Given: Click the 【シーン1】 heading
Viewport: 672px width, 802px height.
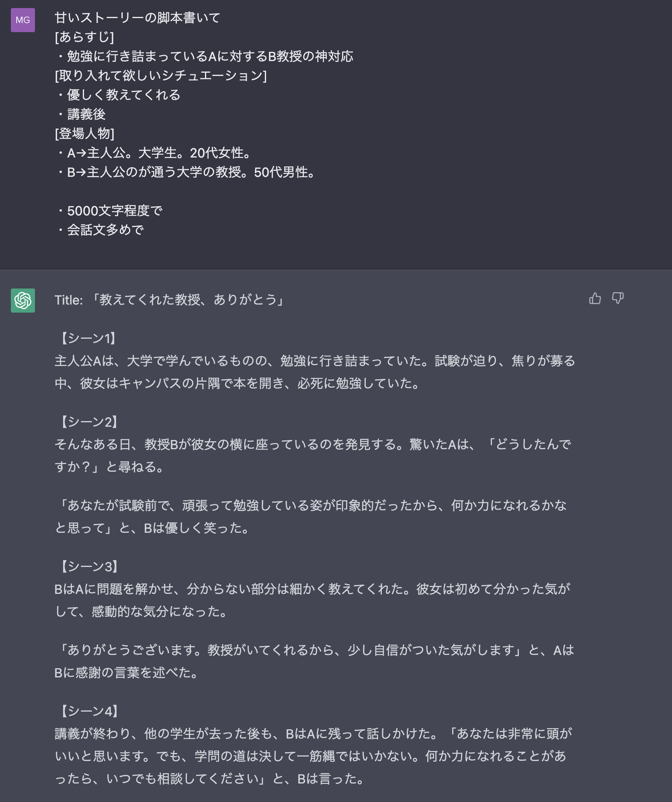Looking at the screenshot, I should coord(88,338).
